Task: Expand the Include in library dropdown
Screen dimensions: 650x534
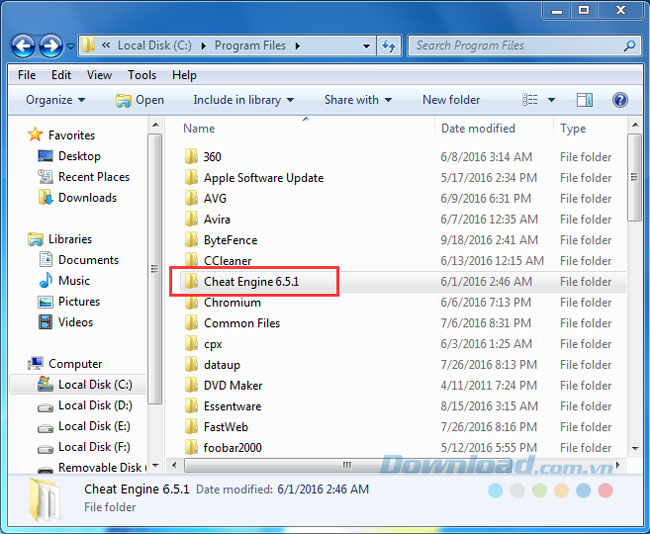Action: [243, 100]
